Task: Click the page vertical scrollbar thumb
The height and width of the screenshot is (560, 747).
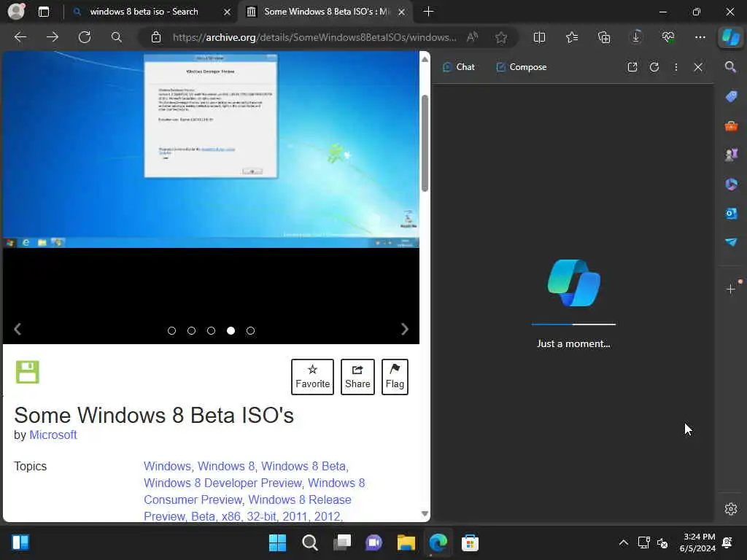Action: pyautogui.click(x=425, y=143)
